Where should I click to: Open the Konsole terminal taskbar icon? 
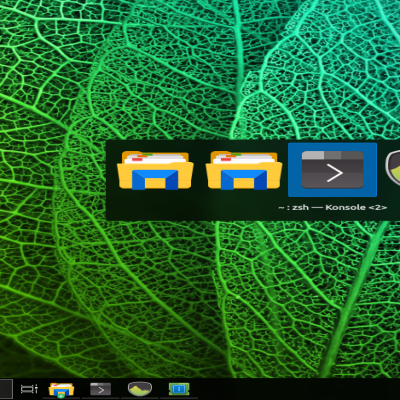point(100,389)
